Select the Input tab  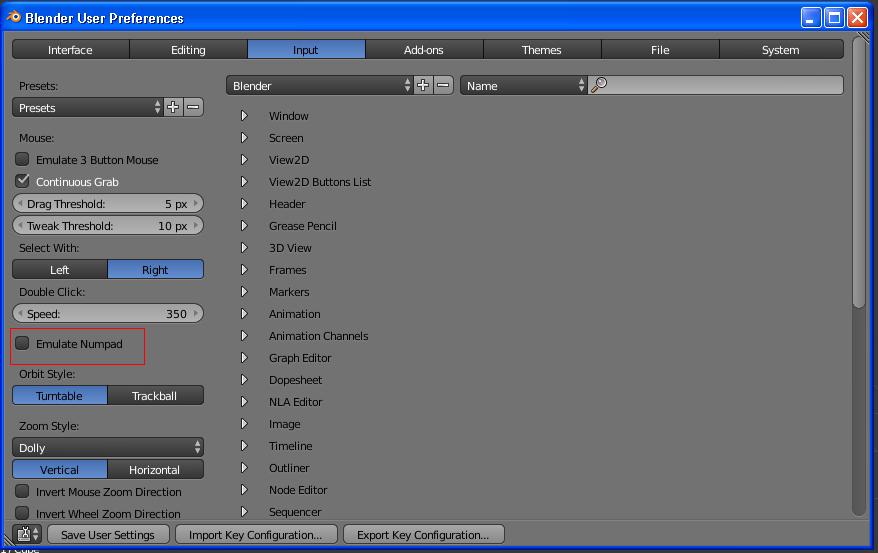[306, 49]
